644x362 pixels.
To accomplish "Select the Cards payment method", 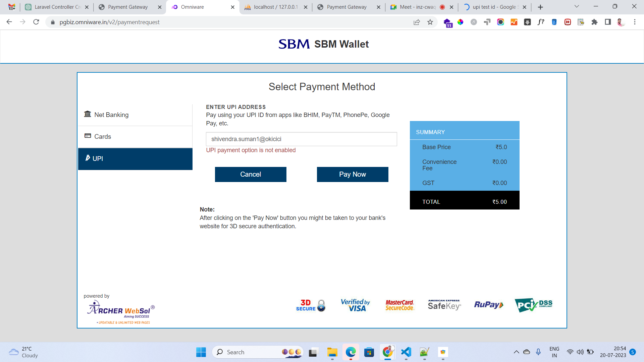I will tap(135, 137).
